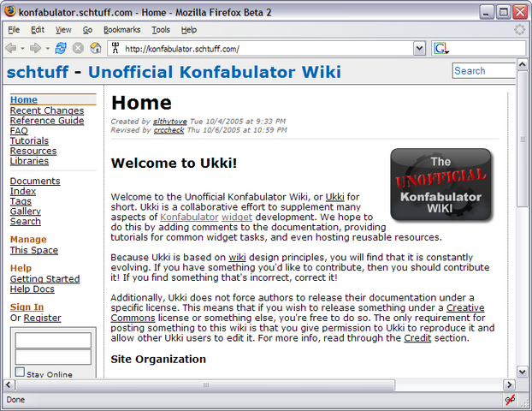This screenshot has height=411, width=532.
Task: Click the Google search field in toolbar
Action: (x=488, y=49)
